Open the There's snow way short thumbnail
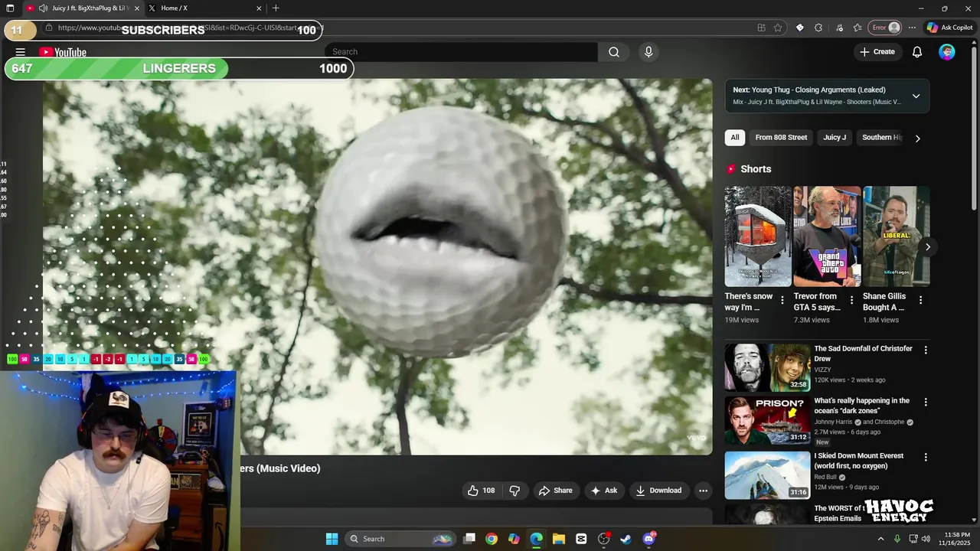The width and height of the screenshot is (980, 551). click(x=758, y=236)
